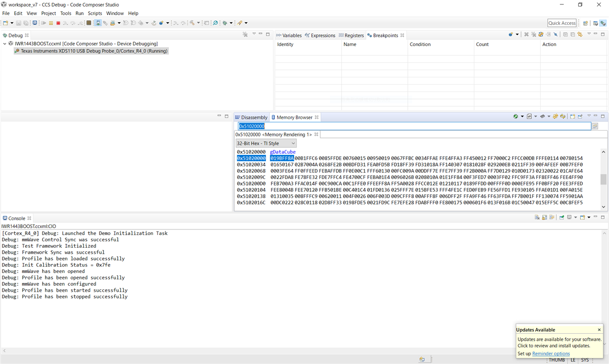This screenshot has height=364, width=609.
Task: Toggle Skip All Breakpoints icon
Action: [x=556, y=34]
